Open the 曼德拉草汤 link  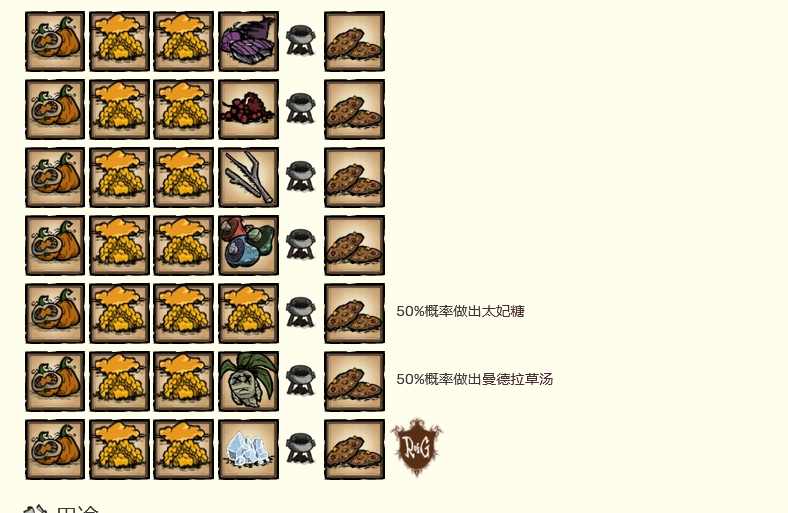point(518,379)
